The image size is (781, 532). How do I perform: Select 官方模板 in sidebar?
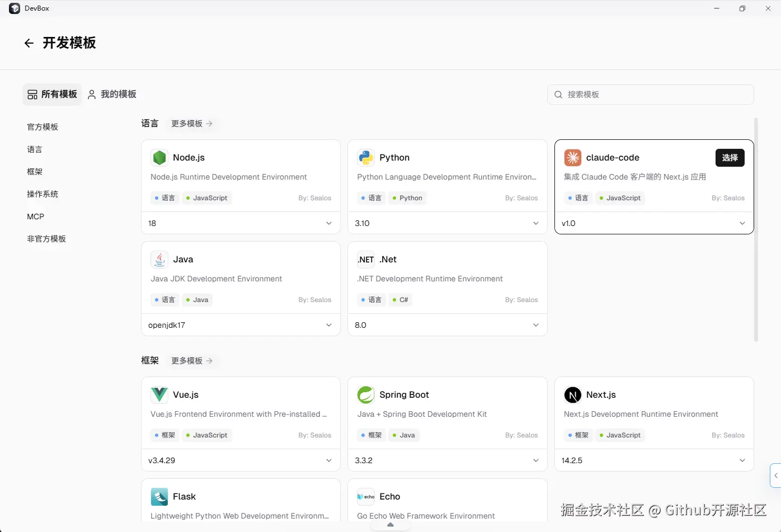[43, 127]
